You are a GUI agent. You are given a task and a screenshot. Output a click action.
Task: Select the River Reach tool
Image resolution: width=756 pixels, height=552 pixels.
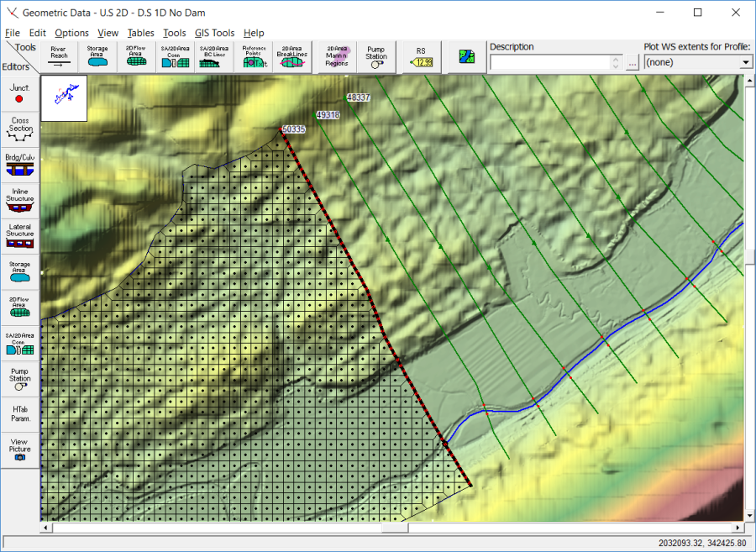point(58,56)
